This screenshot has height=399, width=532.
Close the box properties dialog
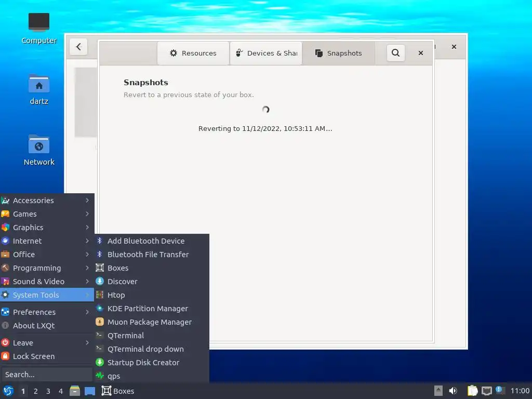[421, 53]
